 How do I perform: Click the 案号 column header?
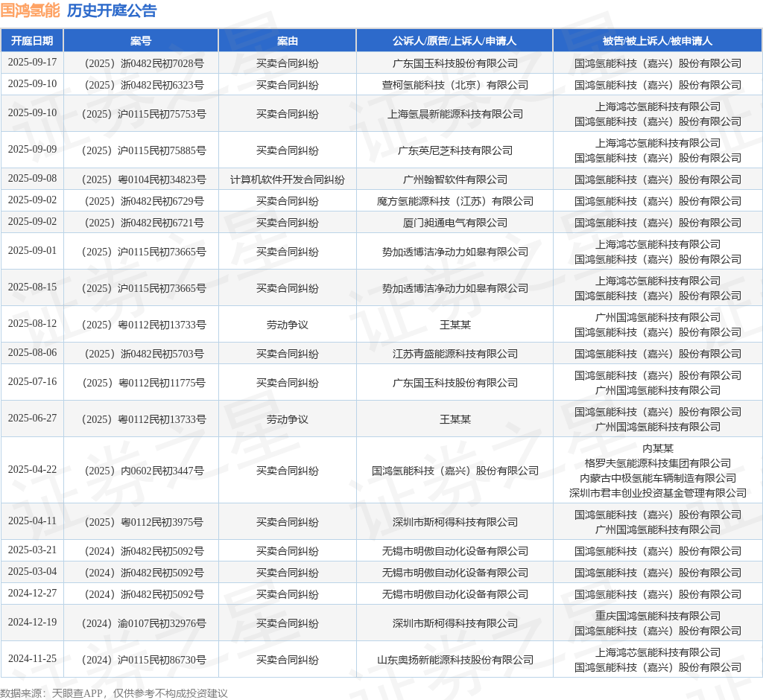click(x=141, y=41)
